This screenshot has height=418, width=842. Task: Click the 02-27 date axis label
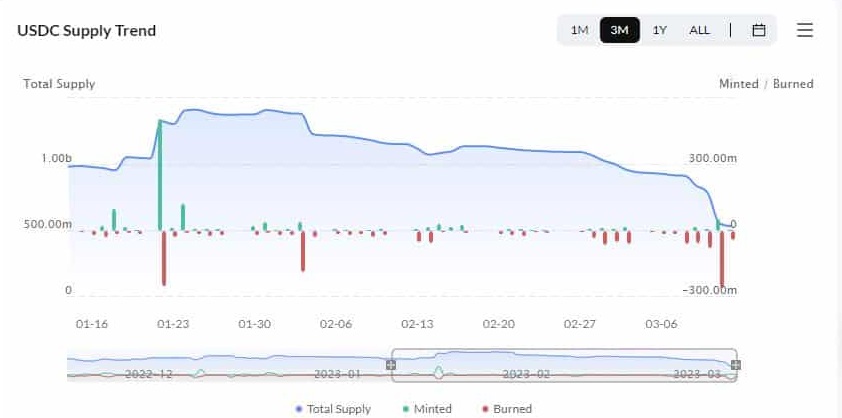click(580, 324)
